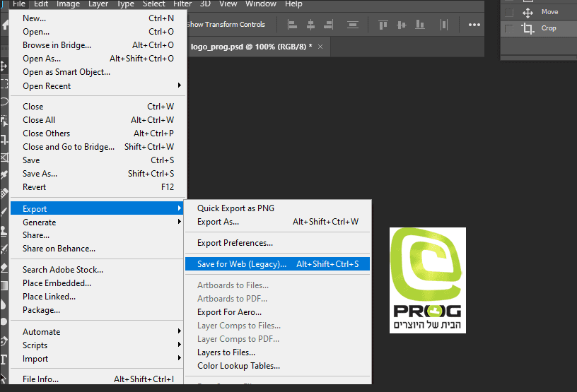Close the logo_prog.psd document tab
Viewport: 577px width, 392px height.
320,47
